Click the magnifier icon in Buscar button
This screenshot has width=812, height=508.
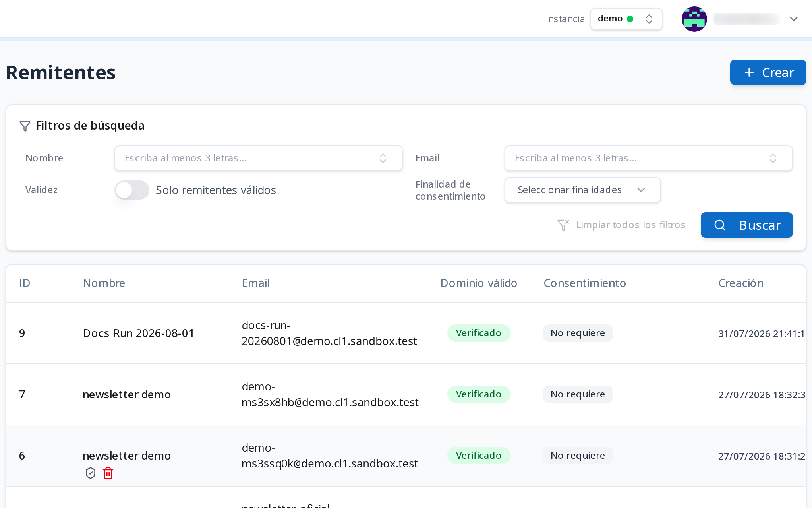tap(720, 225)
